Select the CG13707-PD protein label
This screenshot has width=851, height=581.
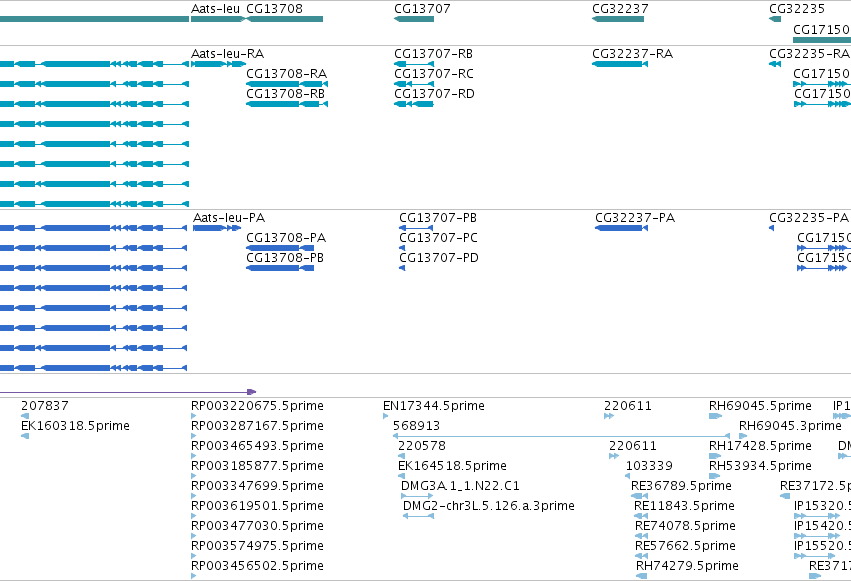point(439,258)
